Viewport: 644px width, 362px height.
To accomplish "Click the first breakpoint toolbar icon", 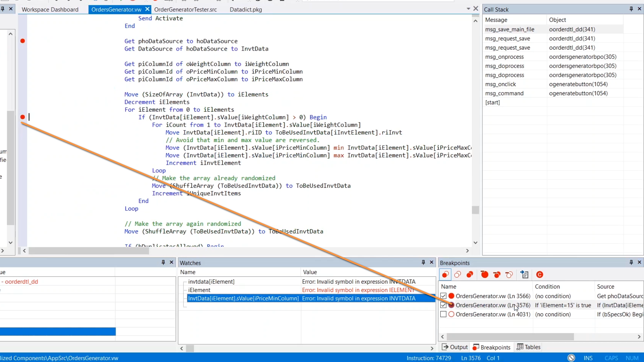I will (445, 275).
